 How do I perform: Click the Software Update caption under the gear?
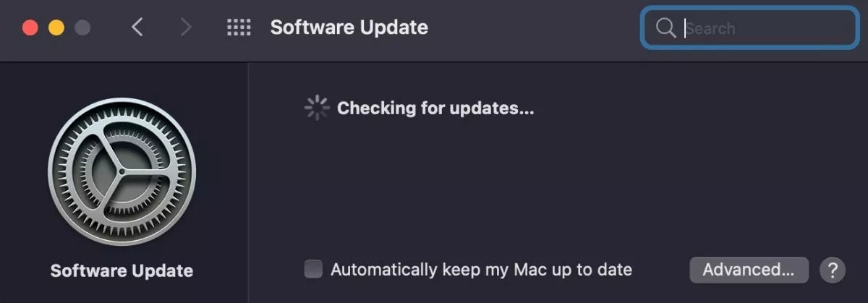coord(122,271)
